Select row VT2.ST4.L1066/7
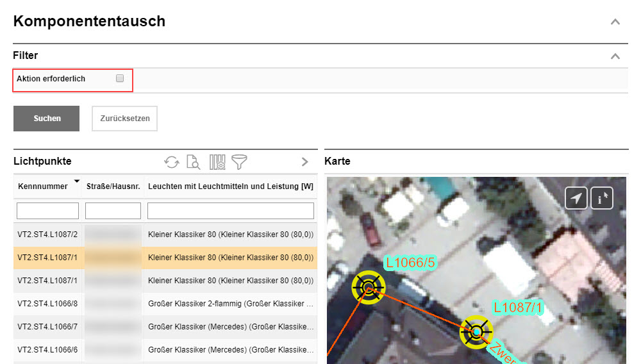Viewport: 641px width, 364px height. 165,327
